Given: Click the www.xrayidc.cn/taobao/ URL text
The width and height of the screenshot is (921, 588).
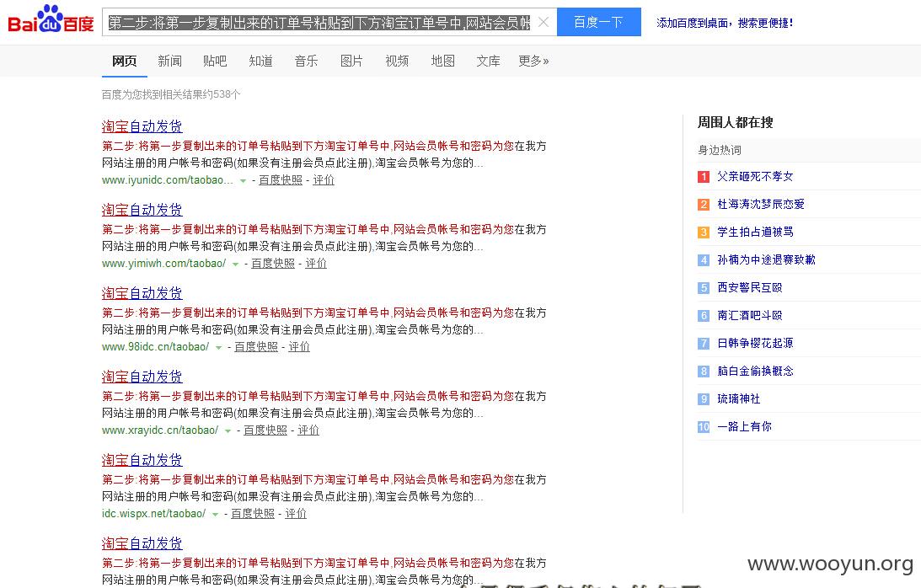Looking at the screenshot, I should point(160,430).
